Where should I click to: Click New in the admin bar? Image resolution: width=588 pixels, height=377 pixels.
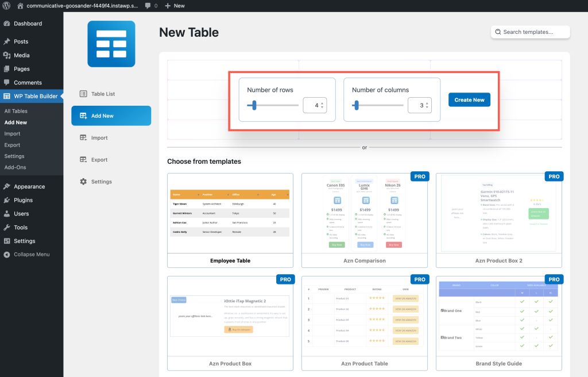click(x=175, y=6)
